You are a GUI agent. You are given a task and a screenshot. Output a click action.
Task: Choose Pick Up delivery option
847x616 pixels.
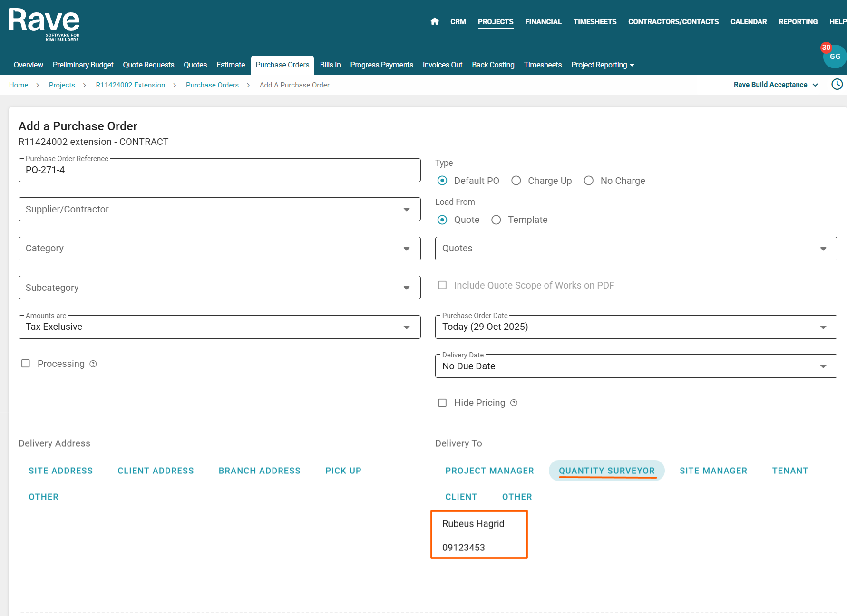tap(343, 471)
